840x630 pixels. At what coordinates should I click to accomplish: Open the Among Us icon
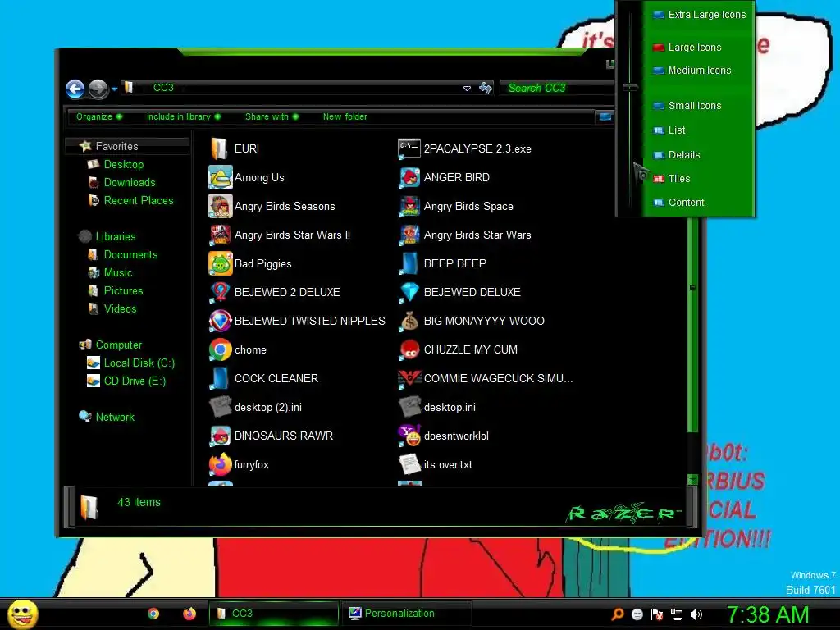click(220, 177)
